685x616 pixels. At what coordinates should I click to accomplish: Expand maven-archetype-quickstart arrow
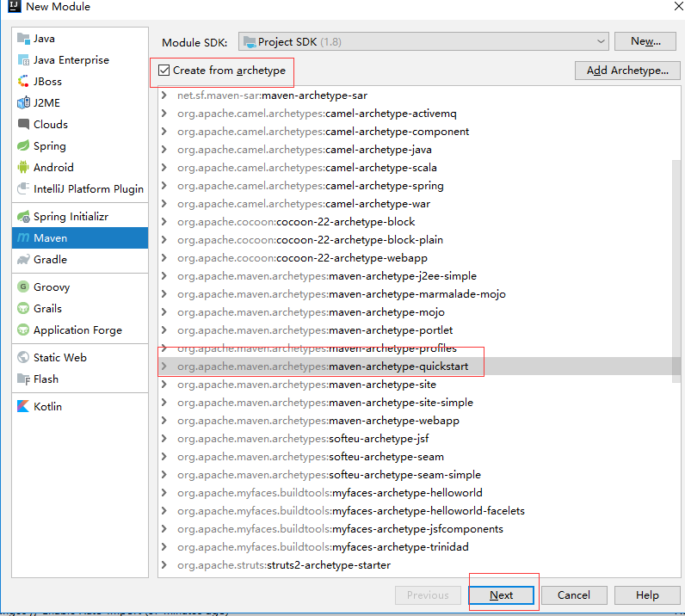click(x=164, y=367)
